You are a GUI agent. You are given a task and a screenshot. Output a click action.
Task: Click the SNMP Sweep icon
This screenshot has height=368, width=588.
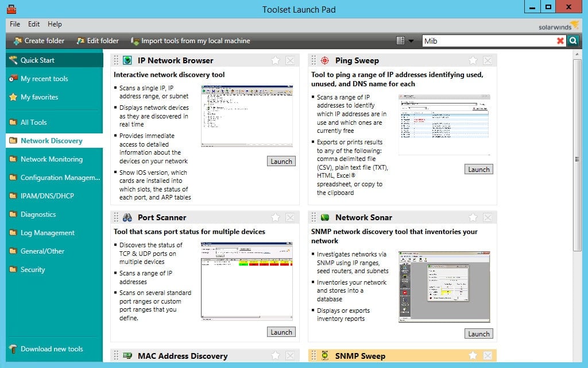[x=325, y=355]
